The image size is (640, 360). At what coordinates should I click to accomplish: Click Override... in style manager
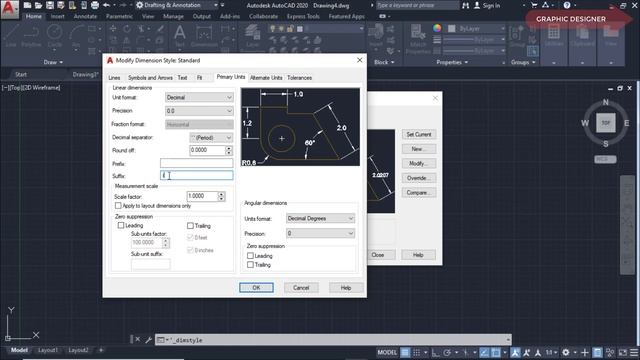coord(419,178)
